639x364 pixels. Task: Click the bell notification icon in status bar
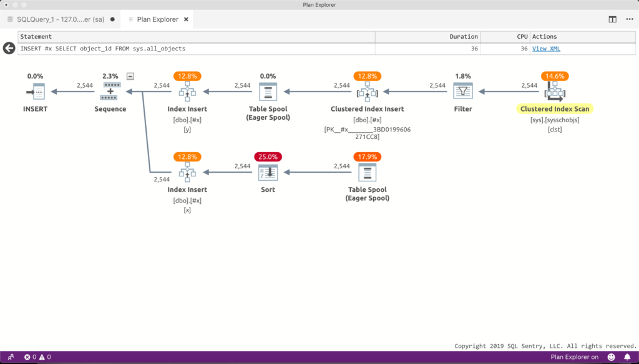(628, 357)
